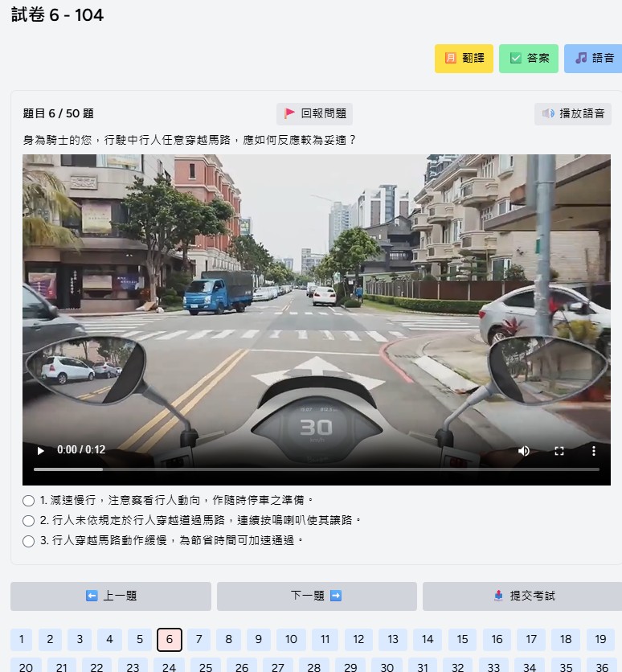
Task: Click the 翻譯 translate button
Action: pos(464,59)
